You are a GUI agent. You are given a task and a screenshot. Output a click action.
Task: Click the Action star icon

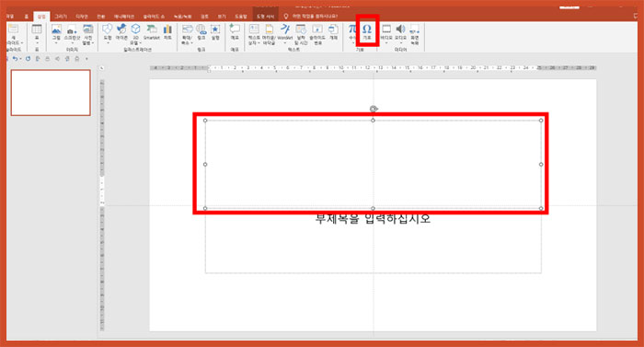point(215,29)
